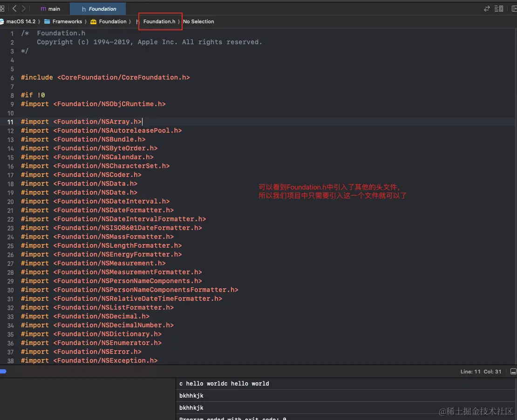Click the NSMassFormatter.h import line
Viewport: 517px width, 420px height.
pyautogui.click(x=97, y=237)
